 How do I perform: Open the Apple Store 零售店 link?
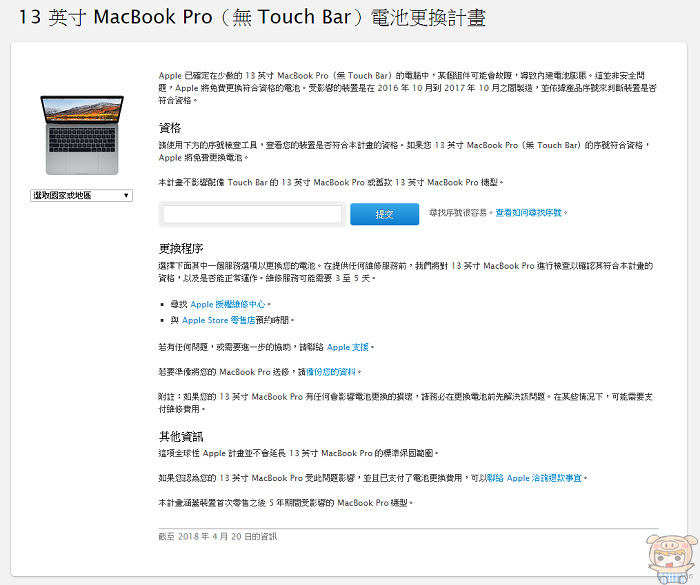click(x=219, y=320)
